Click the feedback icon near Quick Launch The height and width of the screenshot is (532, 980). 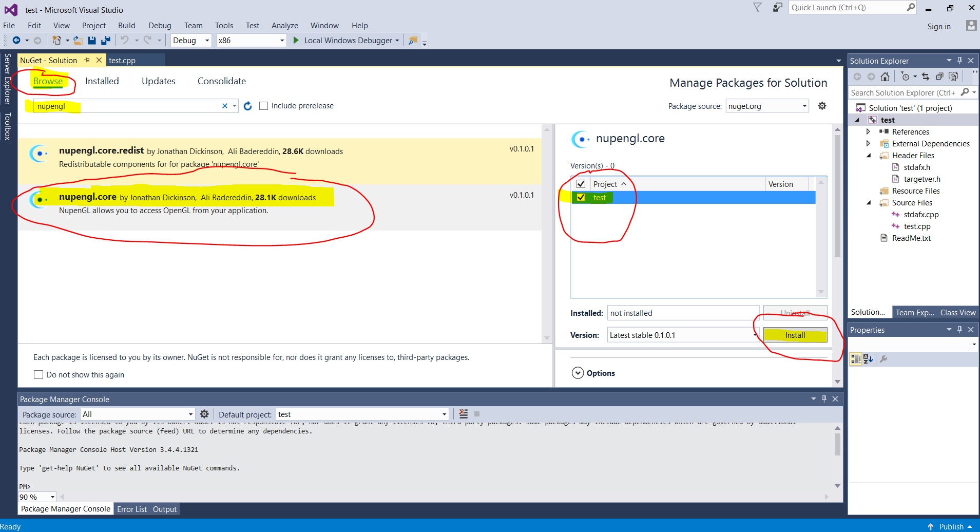point(778,8)
